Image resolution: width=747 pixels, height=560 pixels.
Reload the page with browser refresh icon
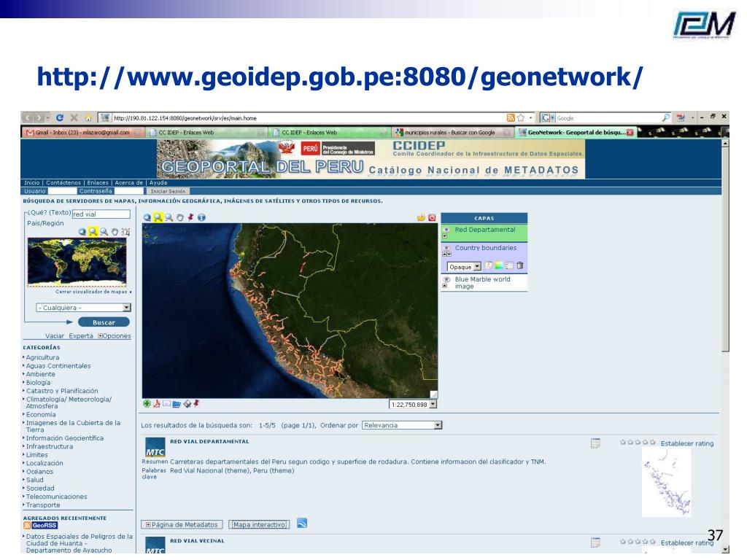tap(60, 117)
